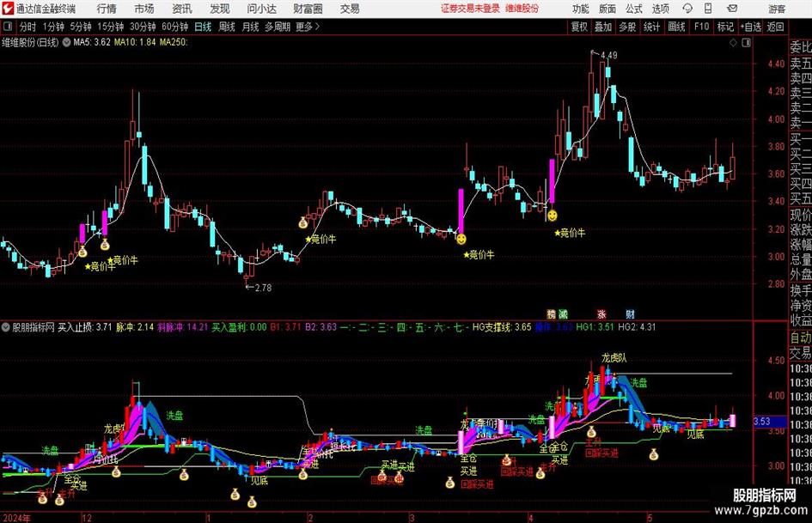Switch to 分时 chart tab
This screenshot has height=523, width=812.
coord(27,27)
